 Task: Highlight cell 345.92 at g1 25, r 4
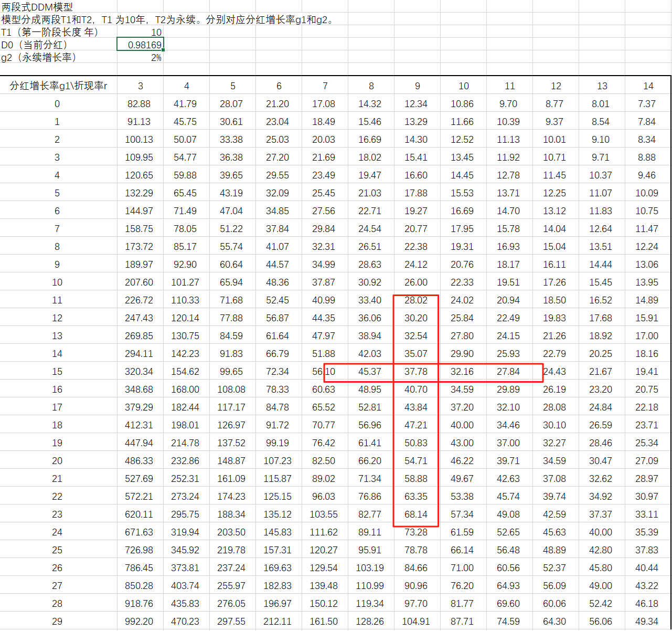(x=187, y=550)
